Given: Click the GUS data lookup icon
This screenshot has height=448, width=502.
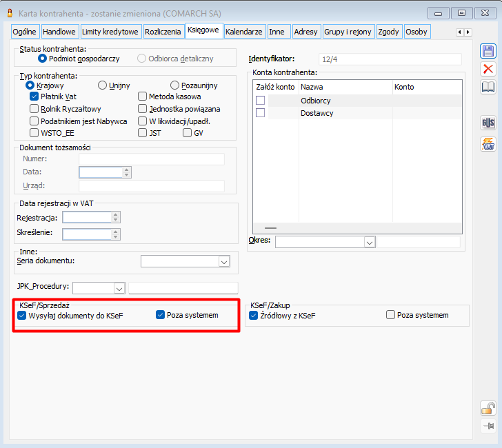Looking at the screenshot, I should pyautogui.click(x=488, y=123).
